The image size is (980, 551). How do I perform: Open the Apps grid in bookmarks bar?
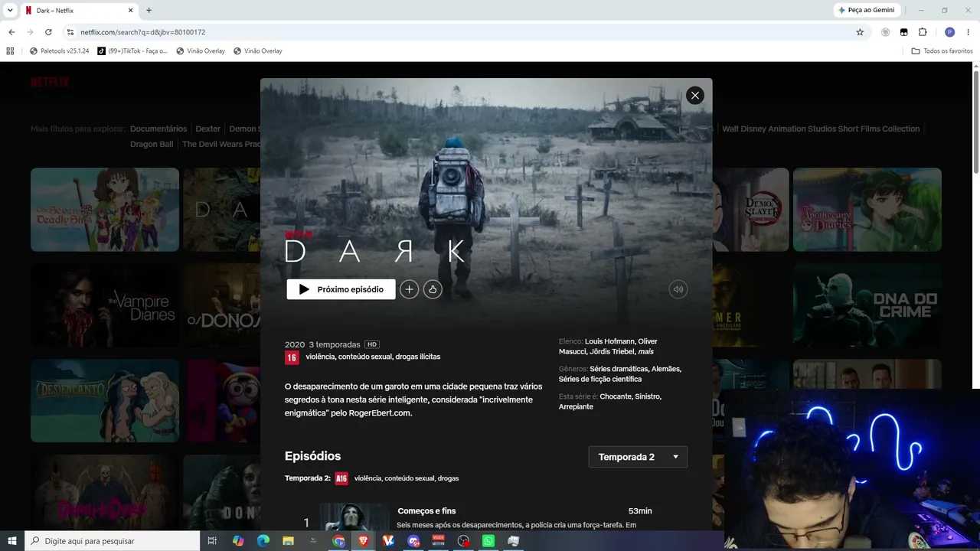click(10, 51)
